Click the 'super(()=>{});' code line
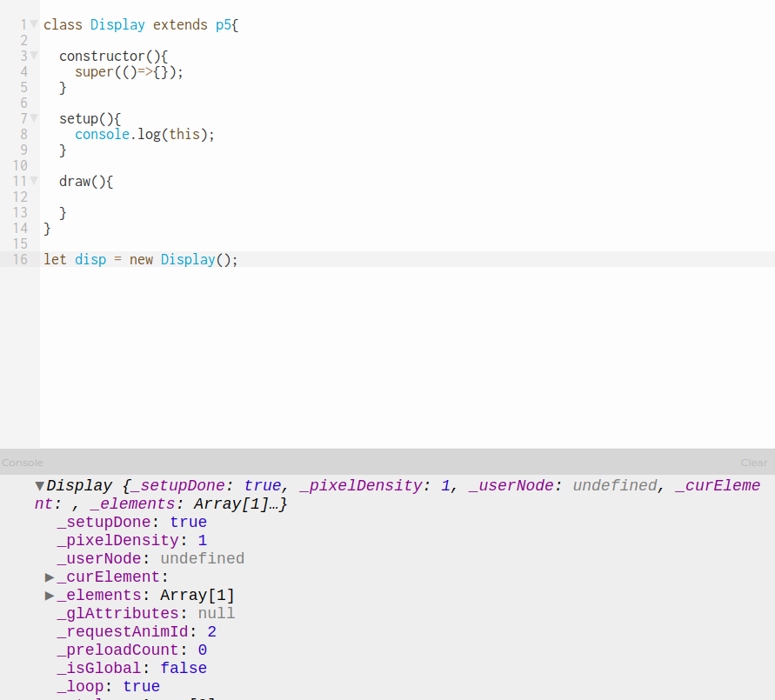The width and height of the screenshot is (775, 700). pos(129,72)
